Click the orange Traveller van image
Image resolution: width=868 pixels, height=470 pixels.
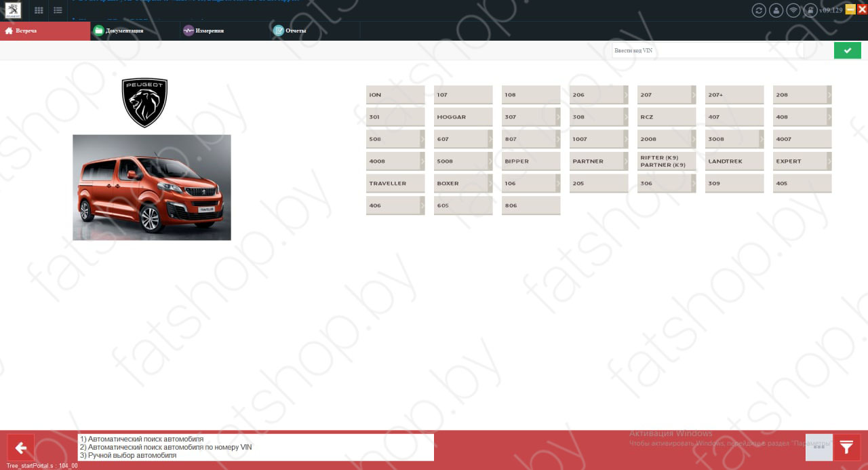[x=152, y=187]
